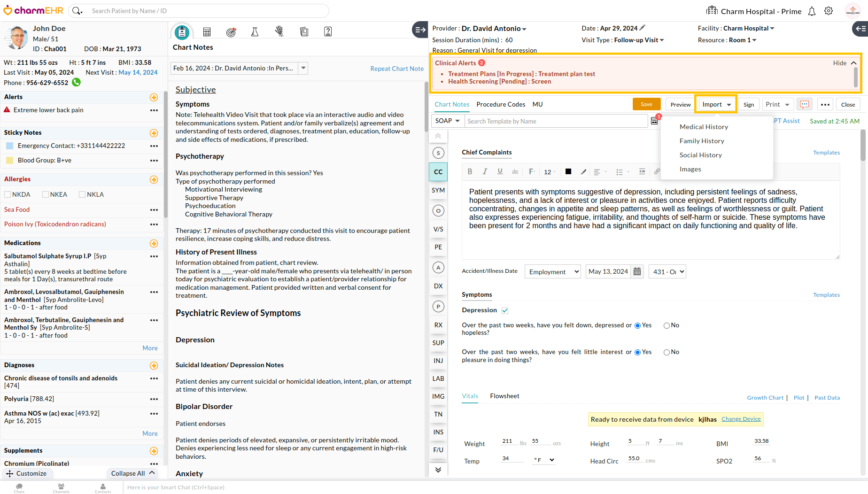Image resolution: width=868 pixels, height=494 pixels.
Task: Click the notification bell icon
Action: (812, 11)
